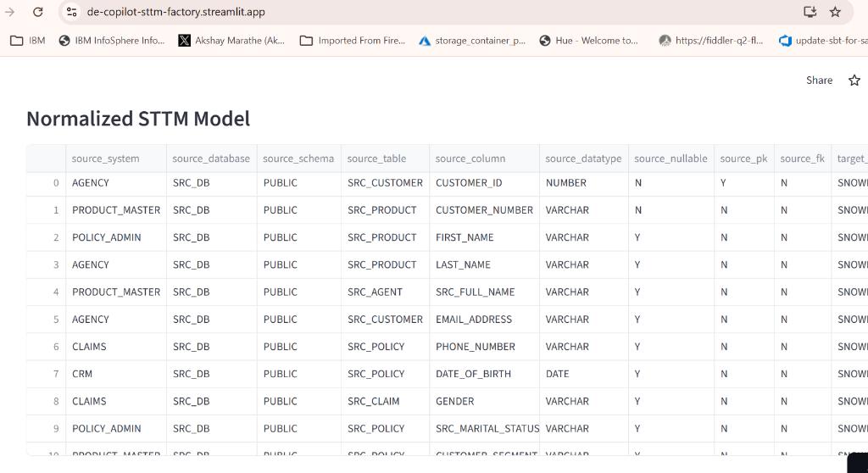Select the DATE datatype cell
Image resolution: width=868 pixels, height=473 pixels.
584,374
